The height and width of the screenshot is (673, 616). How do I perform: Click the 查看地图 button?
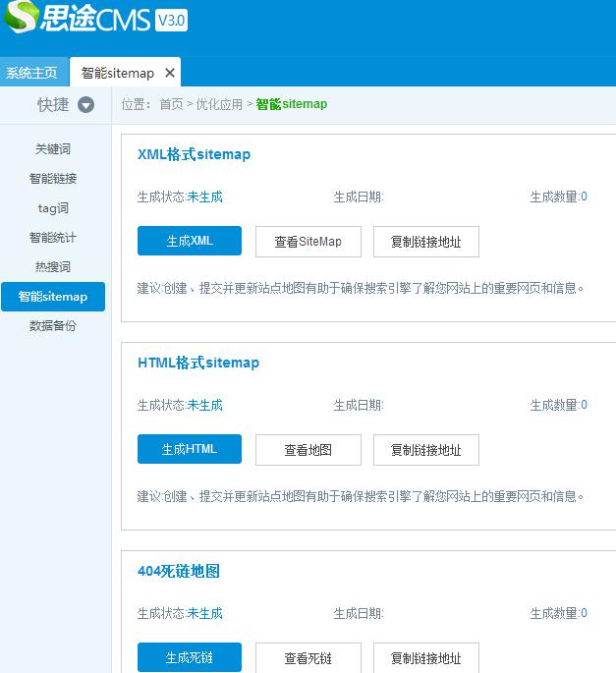[308, 450]
